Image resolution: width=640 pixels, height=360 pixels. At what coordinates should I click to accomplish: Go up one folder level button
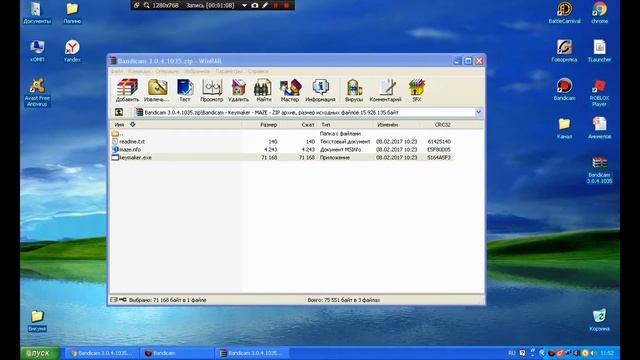(119, 112)
